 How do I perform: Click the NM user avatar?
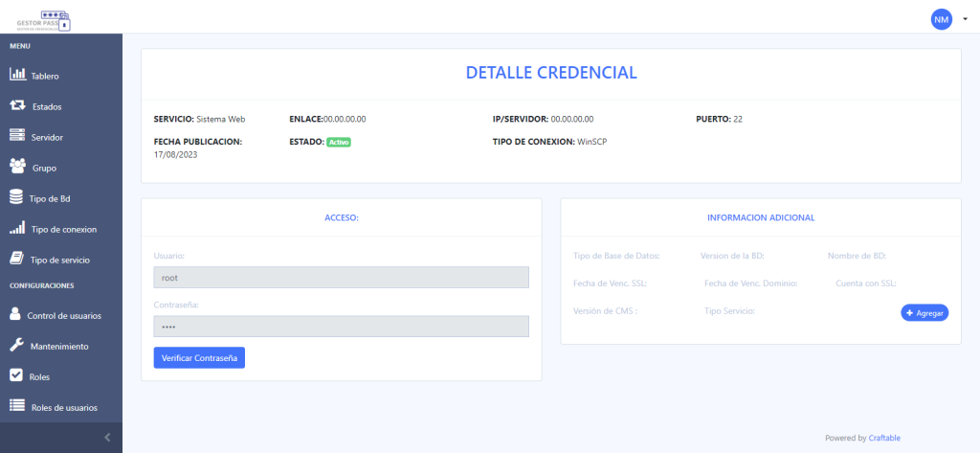point(942,18)
